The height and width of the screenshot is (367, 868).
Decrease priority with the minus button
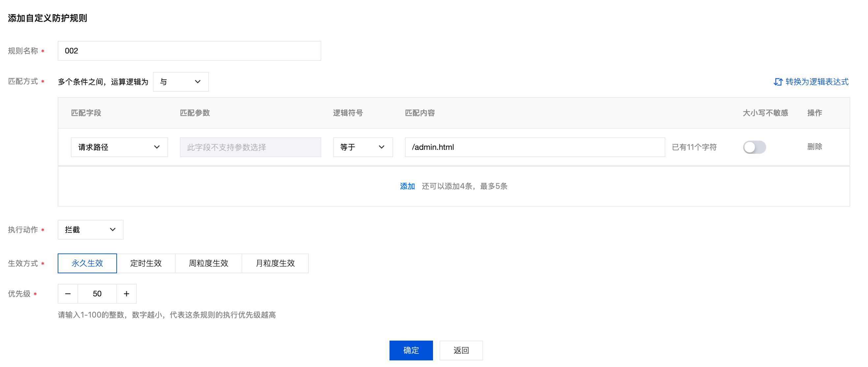(68, 294)
